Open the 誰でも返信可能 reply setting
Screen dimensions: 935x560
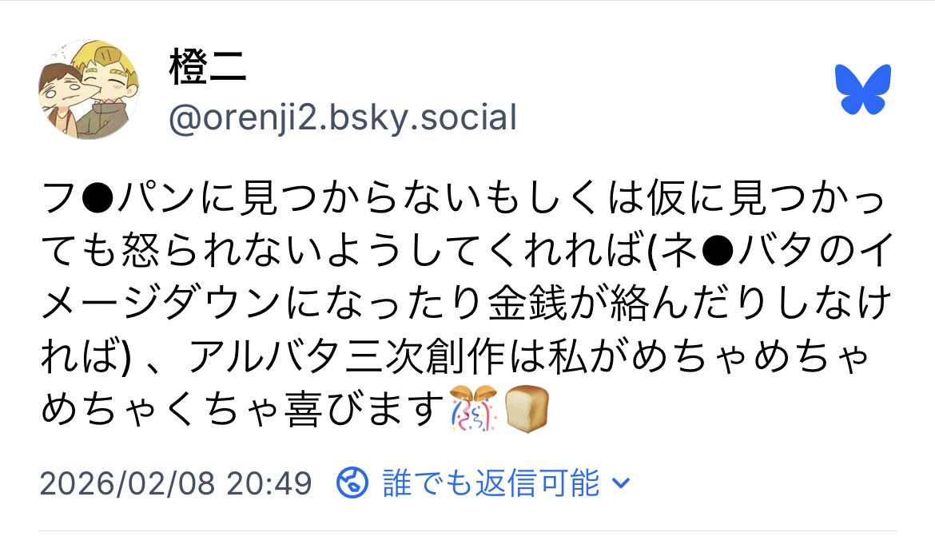pos(491,483)
